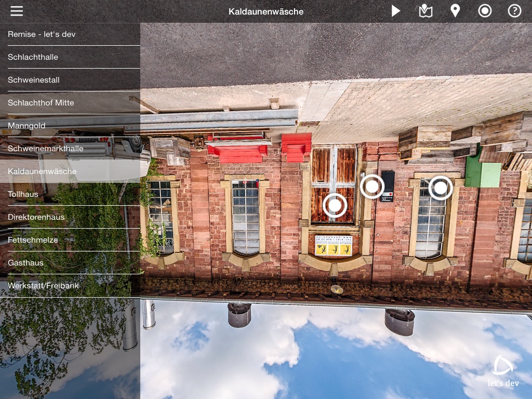
Task: Open the Manngold list item
Action: 70,126
